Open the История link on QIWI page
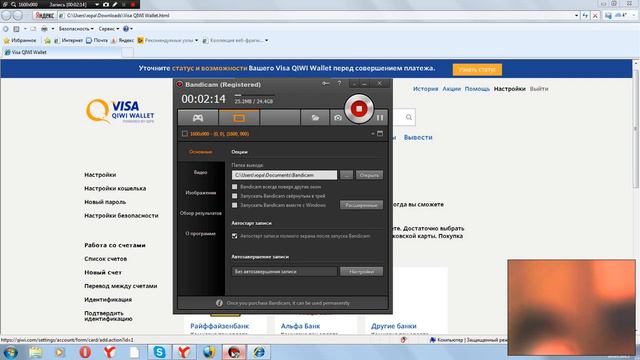640x360 pixels. pyautogui.click(x=425, y=89)
